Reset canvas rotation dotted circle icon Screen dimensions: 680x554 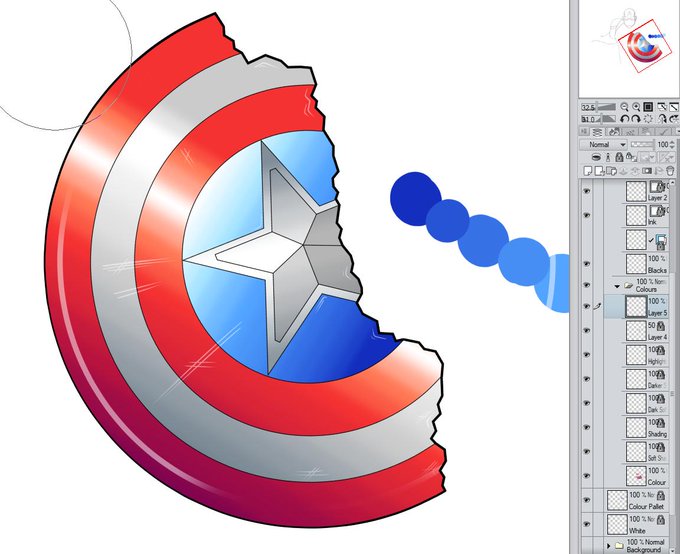click(x=648, y=118)
